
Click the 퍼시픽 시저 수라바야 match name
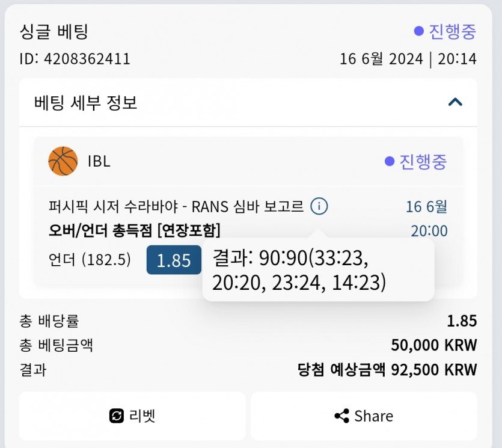tap(176, 207)
